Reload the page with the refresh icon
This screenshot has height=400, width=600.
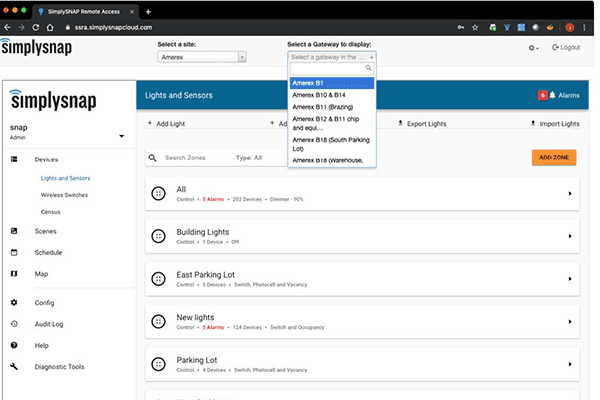[x=36, y=28]
